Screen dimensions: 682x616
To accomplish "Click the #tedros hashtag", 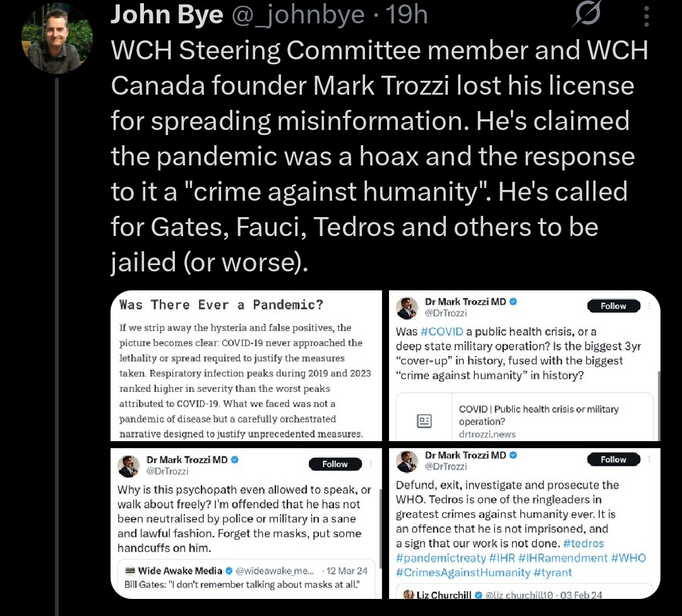I will click(583, 543).
